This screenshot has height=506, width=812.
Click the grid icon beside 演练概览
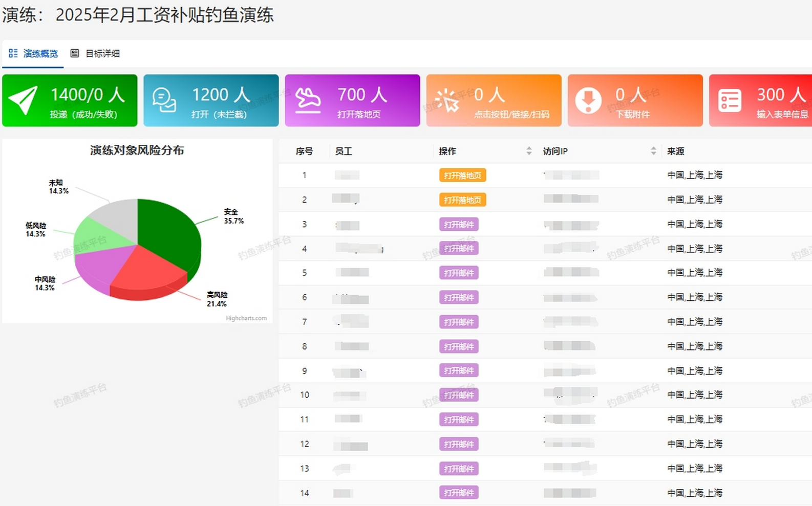pos(13,53)
